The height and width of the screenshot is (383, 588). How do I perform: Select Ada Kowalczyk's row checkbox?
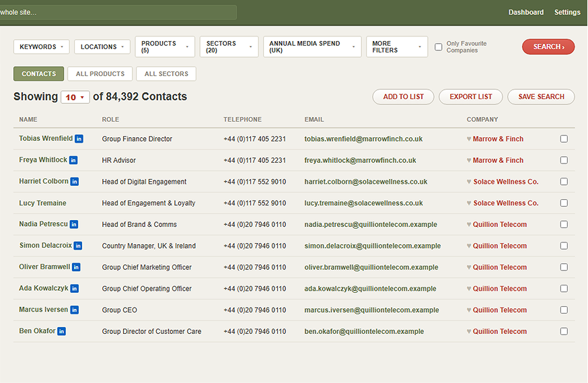564,289
